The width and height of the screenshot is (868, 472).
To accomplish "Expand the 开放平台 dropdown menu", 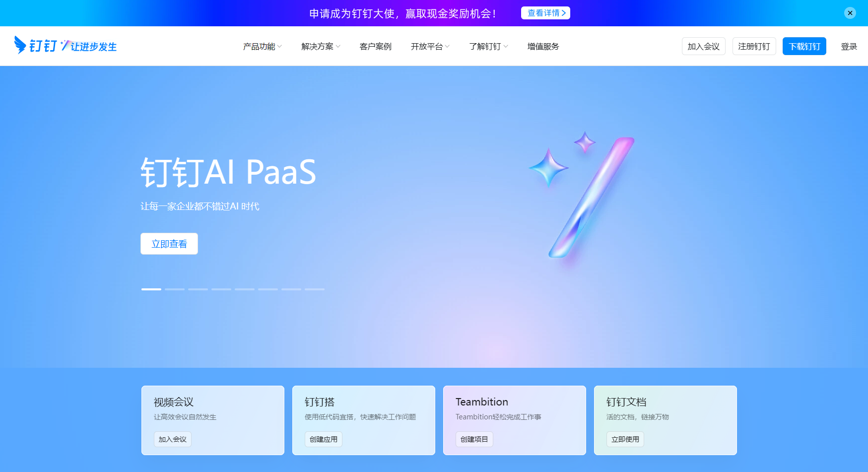I will pos(430,46).
